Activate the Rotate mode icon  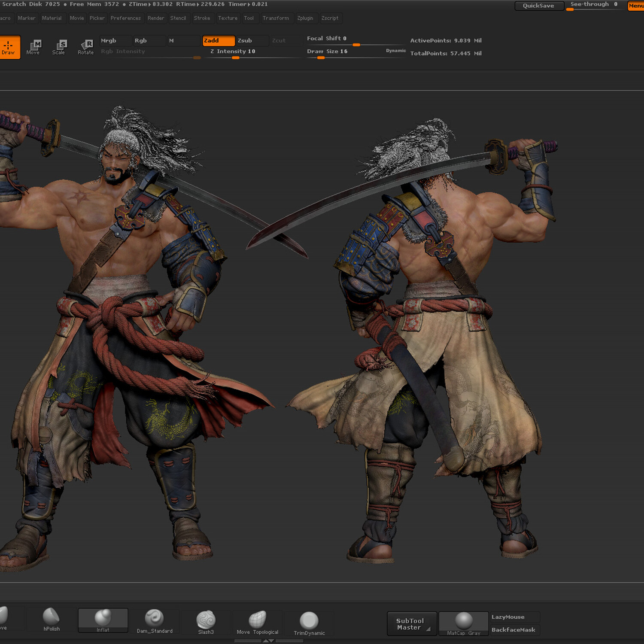[85, 47]
